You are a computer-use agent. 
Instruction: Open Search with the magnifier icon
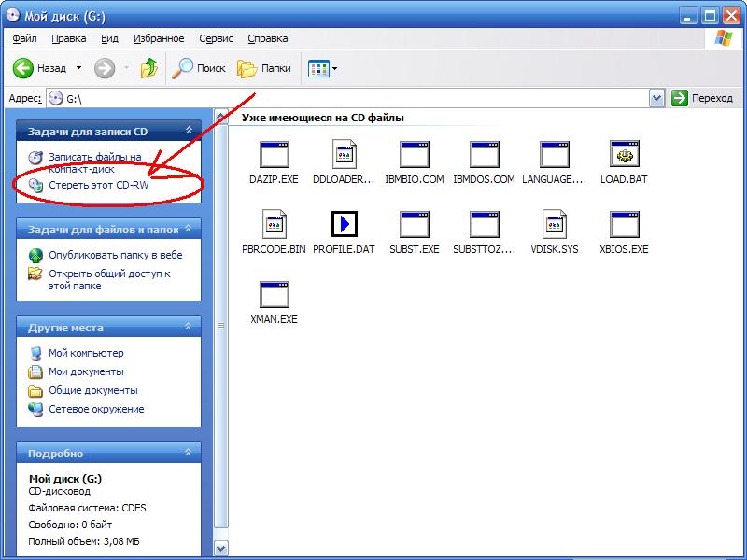(x=183, y=68)
